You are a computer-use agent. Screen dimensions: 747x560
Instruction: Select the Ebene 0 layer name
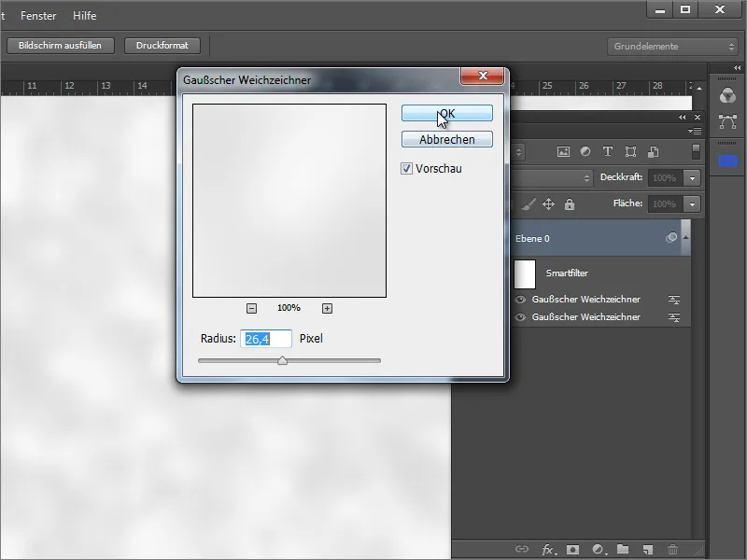click(532, 239)
